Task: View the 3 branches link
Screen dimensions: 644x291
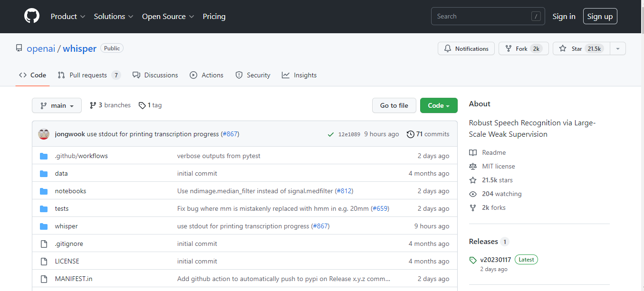Action: pyautogui.click(x=110, y=105)
